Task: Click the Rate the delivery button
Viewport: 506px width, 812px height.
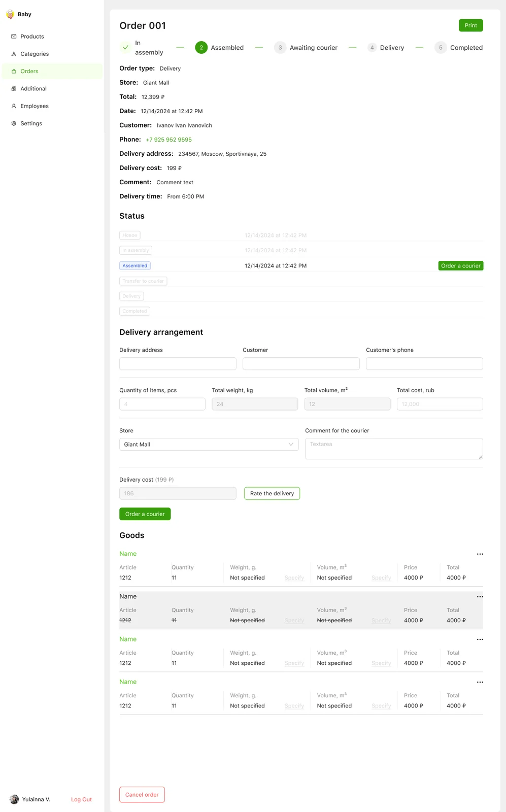Action: tap(272, 493)
